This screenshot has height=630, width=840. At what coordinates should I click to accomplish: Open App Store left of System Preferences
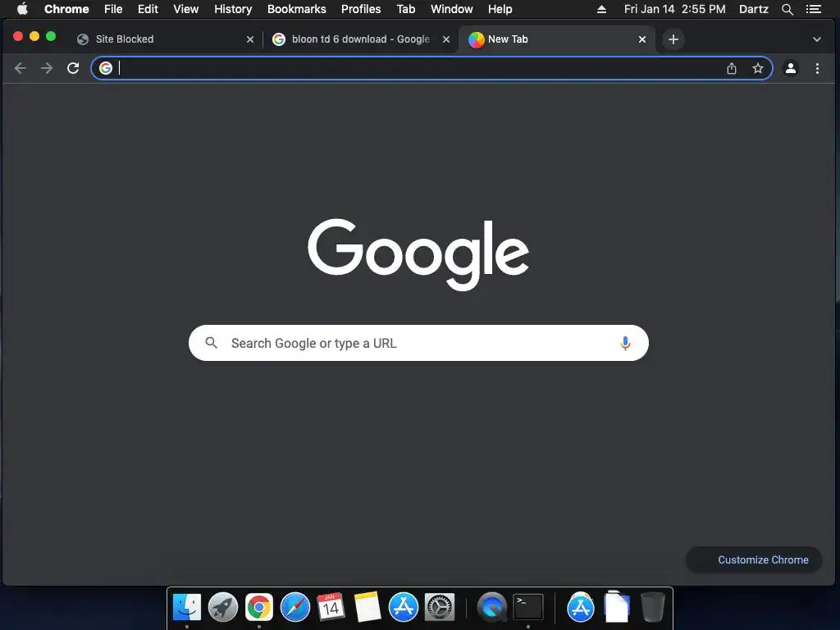point(404,607)
